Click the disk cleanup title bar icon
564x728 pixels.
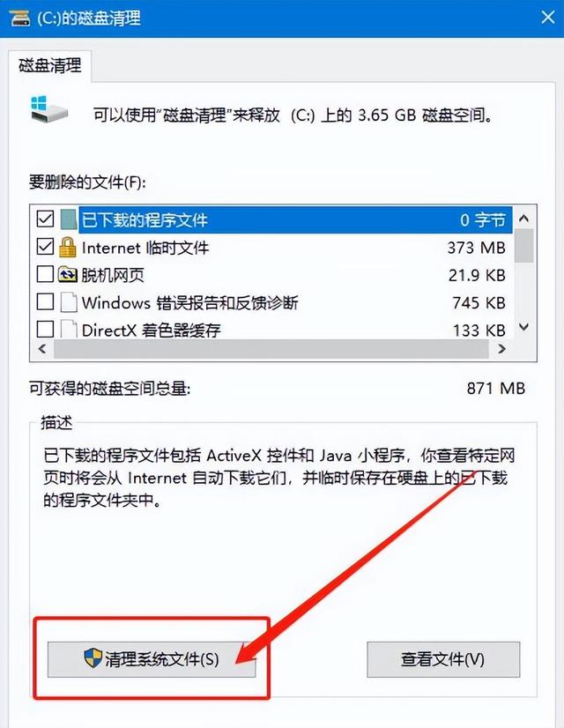coord(20,18)
